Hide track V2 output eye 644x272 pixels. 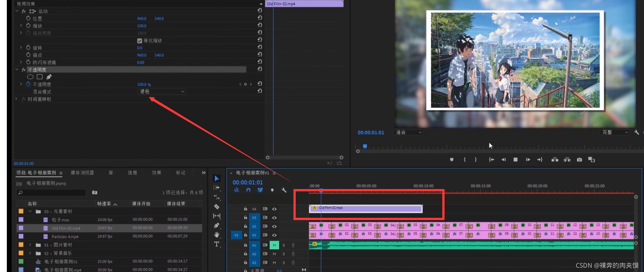[275, 226]
